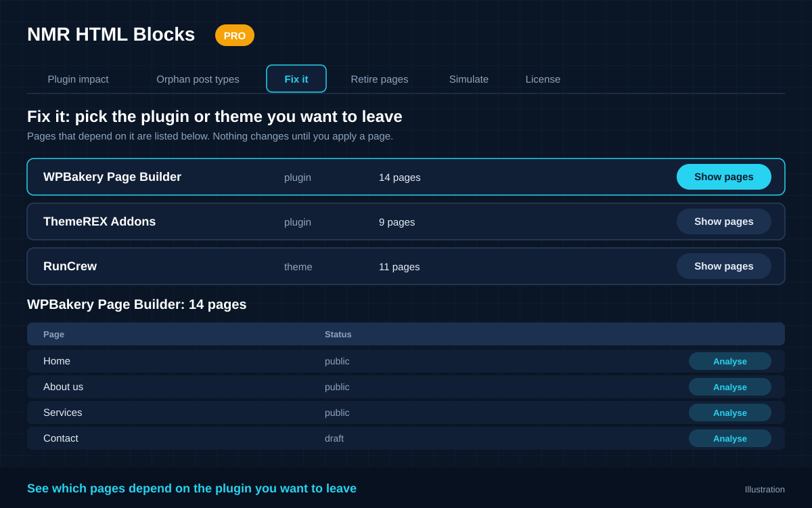Analyse the Services page
This screenshot has height=508, width=812.
coord(730,412)
